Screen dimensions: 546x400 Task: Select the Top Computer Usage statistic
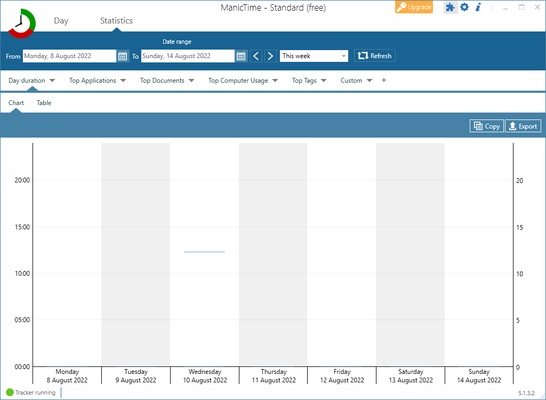238,80
